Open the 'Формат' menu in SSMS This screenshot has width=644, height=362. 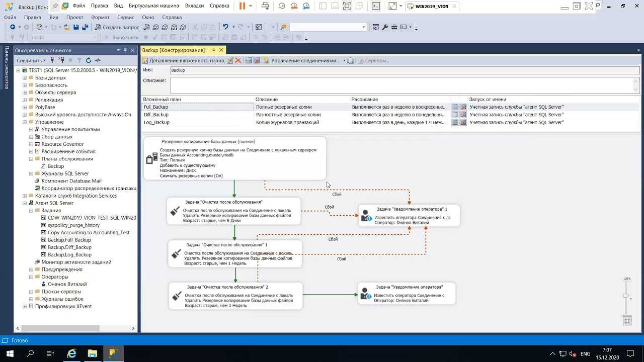coord(100,17)
